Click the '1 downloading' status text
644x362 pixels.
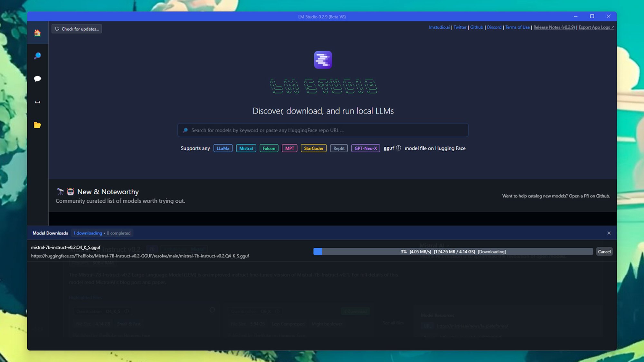(88, 233)
